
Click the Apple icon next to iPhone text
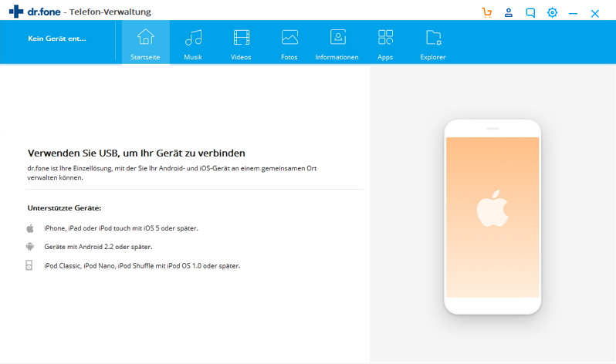point(30,228)
